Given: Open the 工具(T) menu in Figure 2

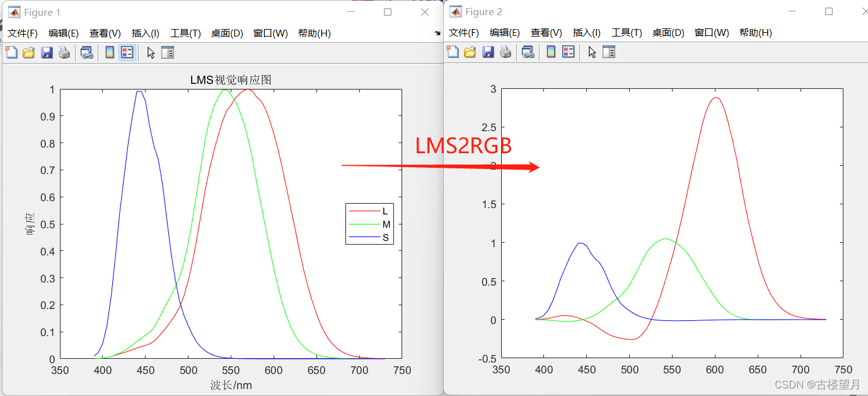Looking at the screenshot, I should coord(627,33).
